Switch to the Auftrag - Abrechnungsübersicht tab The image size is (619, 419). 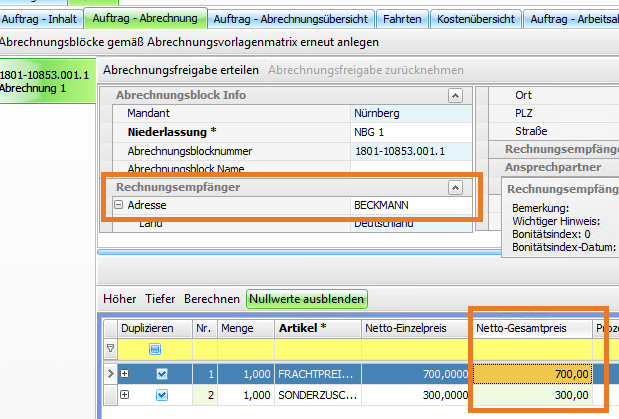(x=292, y=18)
